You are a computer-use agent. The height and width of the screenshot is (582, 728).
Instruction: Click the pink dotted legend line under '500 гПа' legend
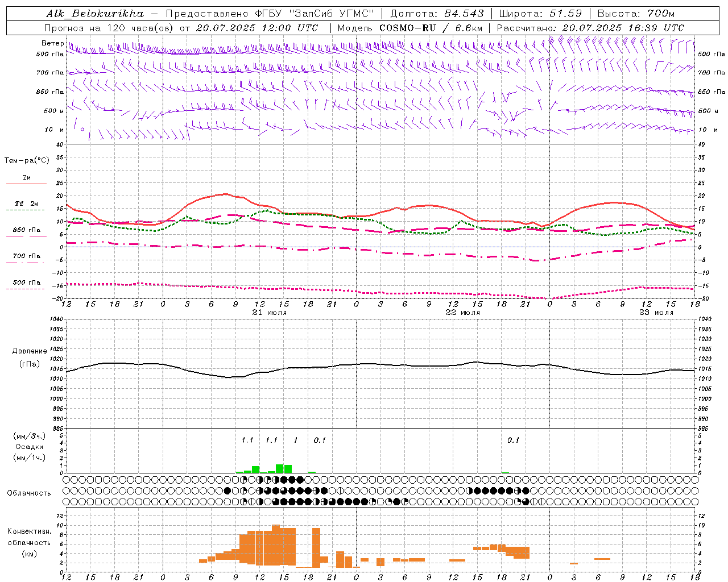tap(25, 289)
